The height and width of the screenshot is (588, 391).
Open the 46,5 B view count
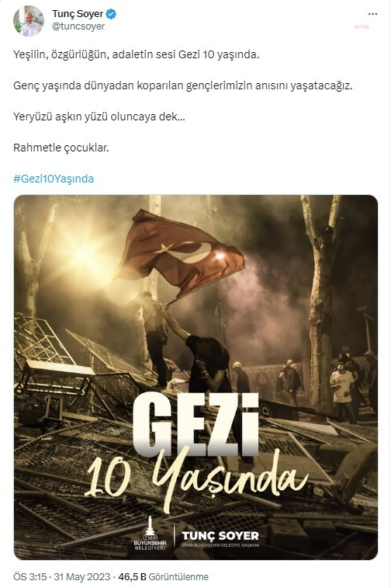tap(132, 577)
